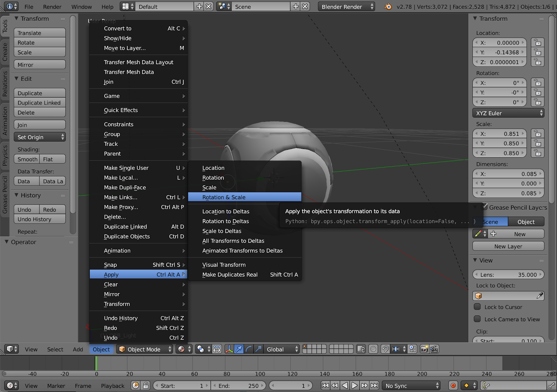Viewport: 557px width, 392px height.
Task: Collapse the View panel in properties
Action: (475, 260)
